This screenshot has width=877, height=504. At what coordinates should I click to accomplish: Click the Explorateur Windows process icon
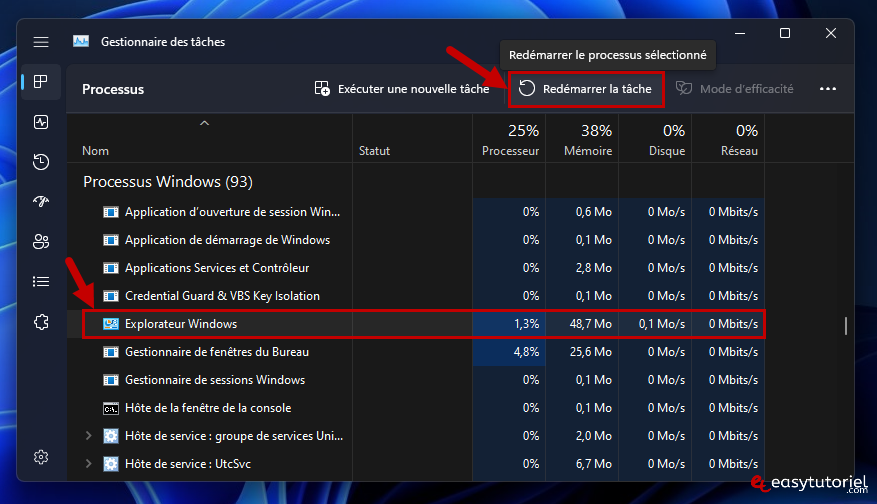pos(111,324)
